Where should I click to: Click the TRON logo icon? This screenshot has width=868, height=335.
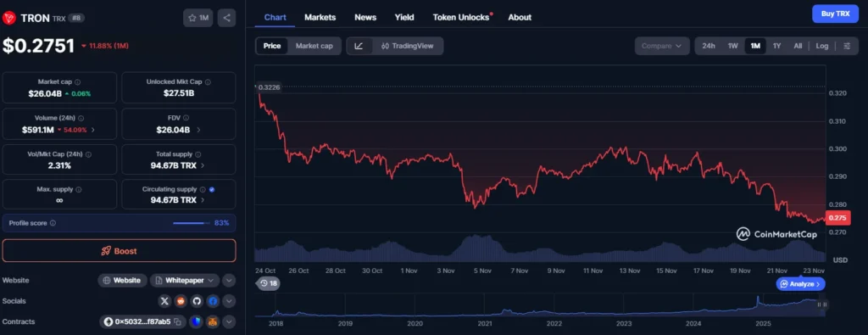(8, 19)
